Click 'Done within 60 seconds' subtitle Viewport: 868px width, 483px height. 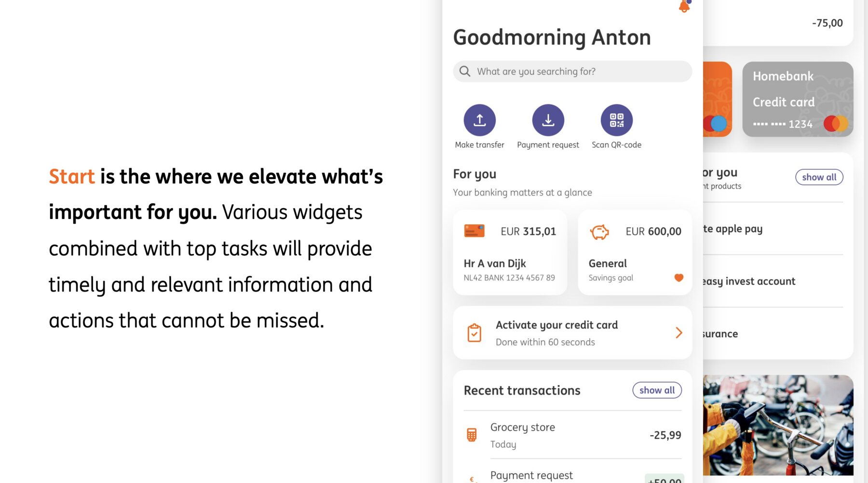tap(545, 342)
